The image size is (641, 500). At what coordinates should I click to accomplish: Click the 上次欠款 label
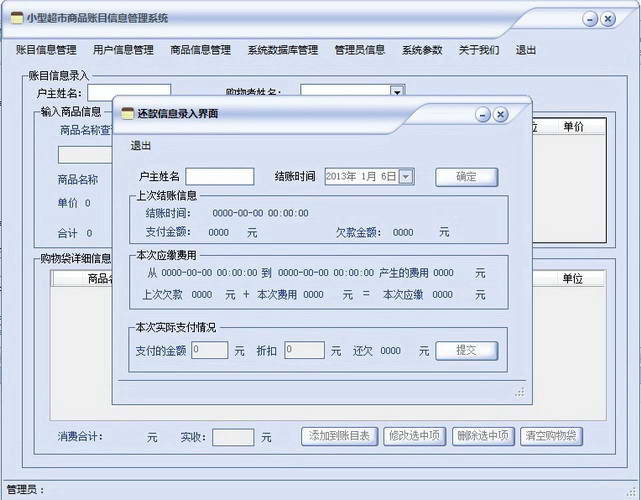pos(162,295)
